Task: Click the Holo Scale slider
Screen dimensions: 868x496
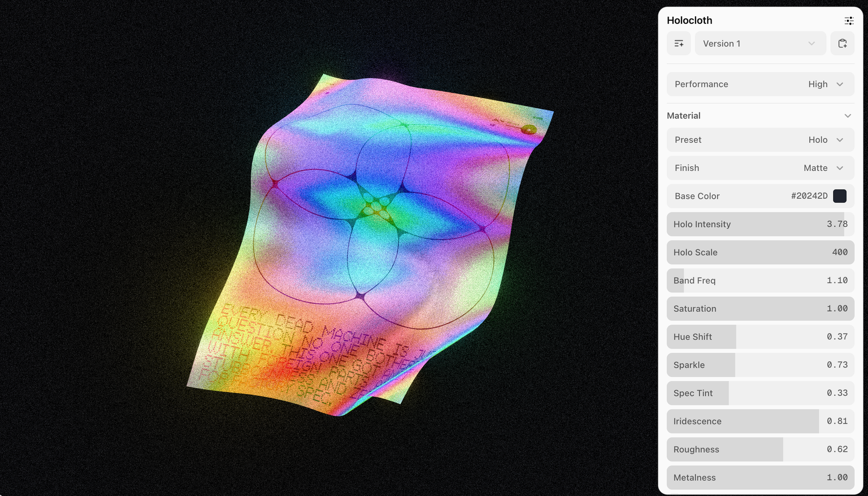Action: [x=760, y=252]
